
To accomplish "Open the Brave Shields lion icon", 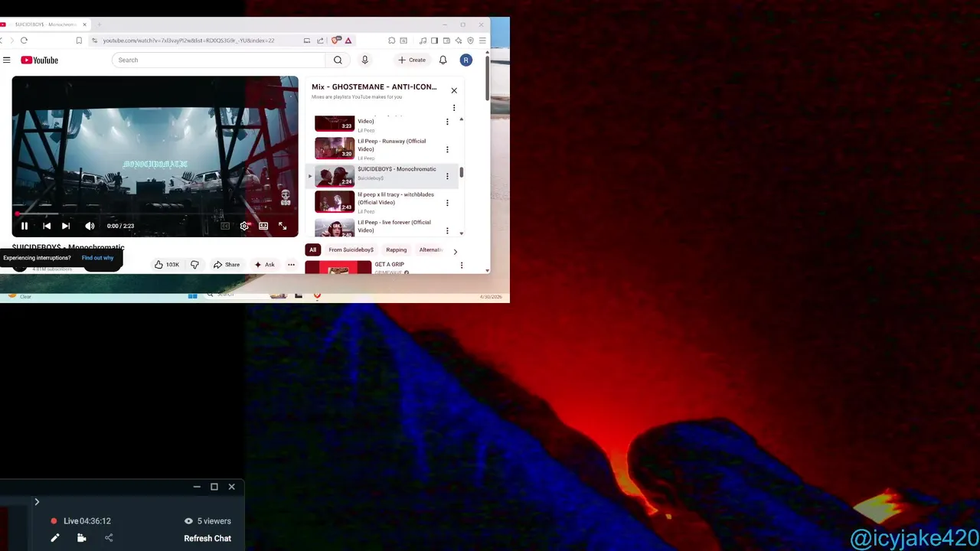I will coord(335,41).
